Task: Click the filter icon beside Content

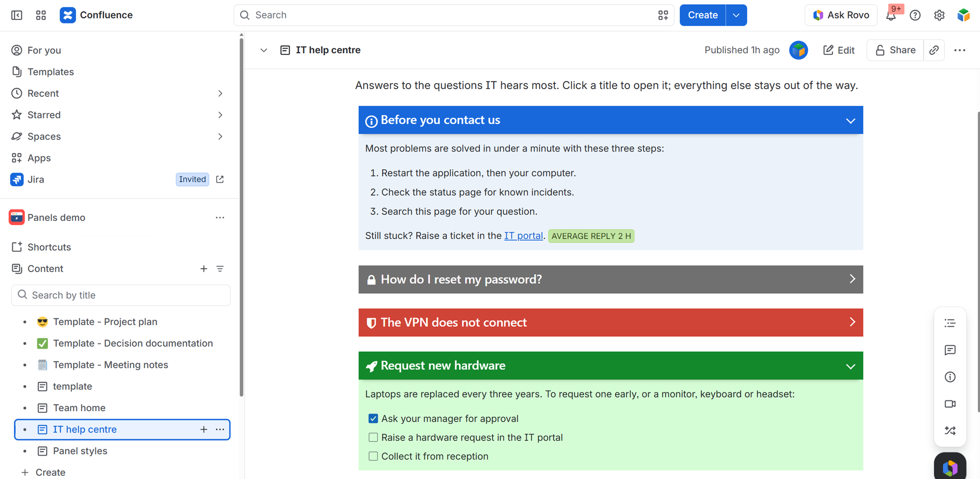Action: [220, 269]
